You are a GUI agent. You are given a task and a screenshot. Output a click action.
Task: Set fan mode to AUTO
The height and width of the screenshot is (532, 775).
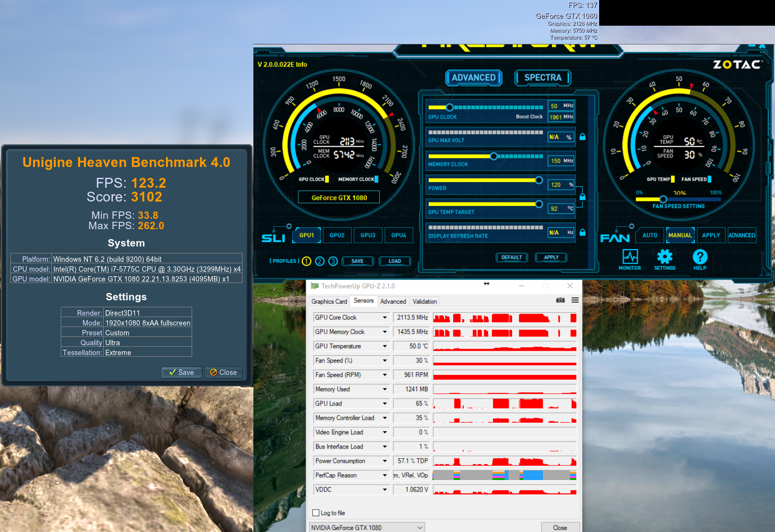pos(650,236)
